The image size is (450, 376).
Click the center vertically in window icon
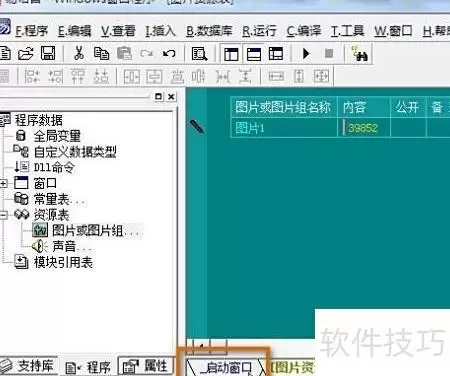pos(154,77)
